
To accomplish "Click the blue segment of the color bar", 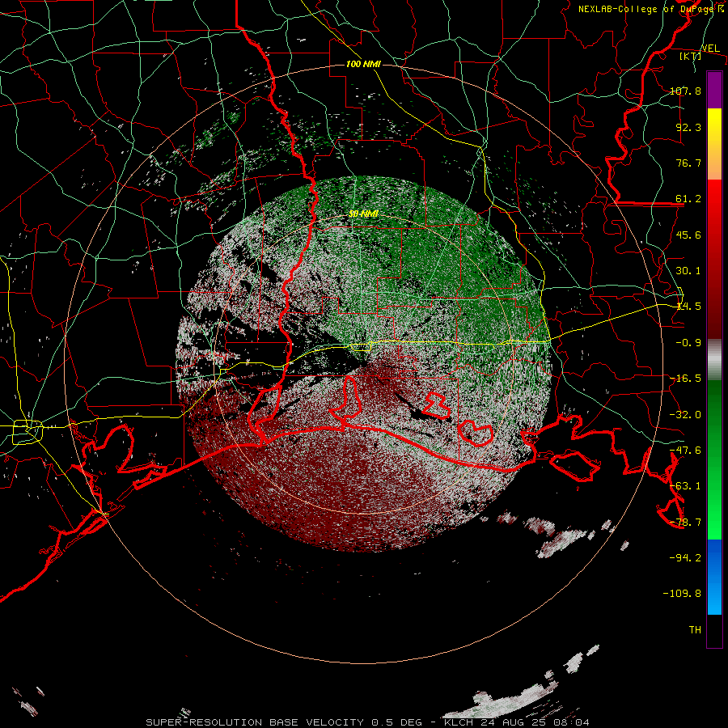I will click(x=714, y=577).
